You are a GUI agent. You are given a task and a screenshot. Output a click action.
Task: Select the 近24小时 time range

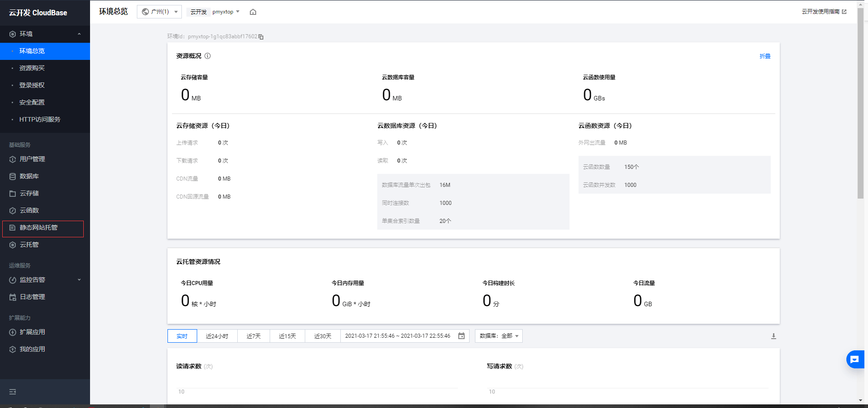217,336
